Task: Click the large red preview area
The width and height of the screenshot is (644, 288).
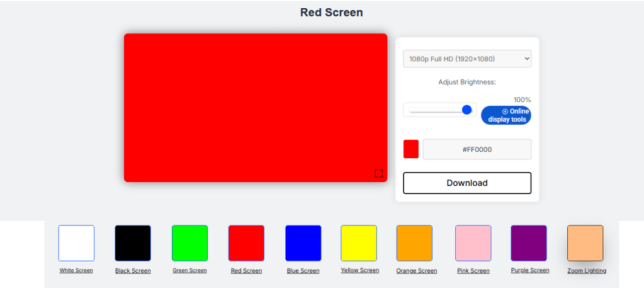Action: pos(255,107)
